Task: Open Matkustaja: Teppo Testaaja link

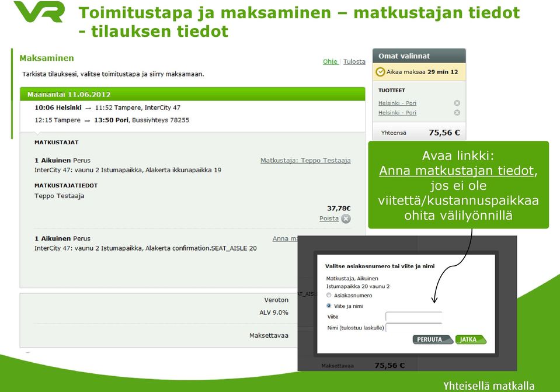Action: [x=305, y=161]
